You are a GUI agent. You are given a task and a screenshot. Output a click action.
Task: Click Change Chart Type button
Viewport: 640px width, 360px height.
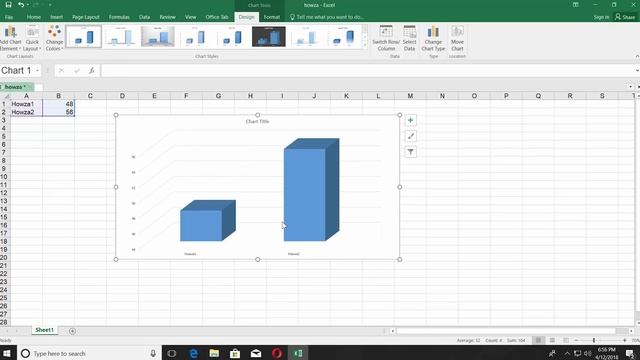(433, 38)
